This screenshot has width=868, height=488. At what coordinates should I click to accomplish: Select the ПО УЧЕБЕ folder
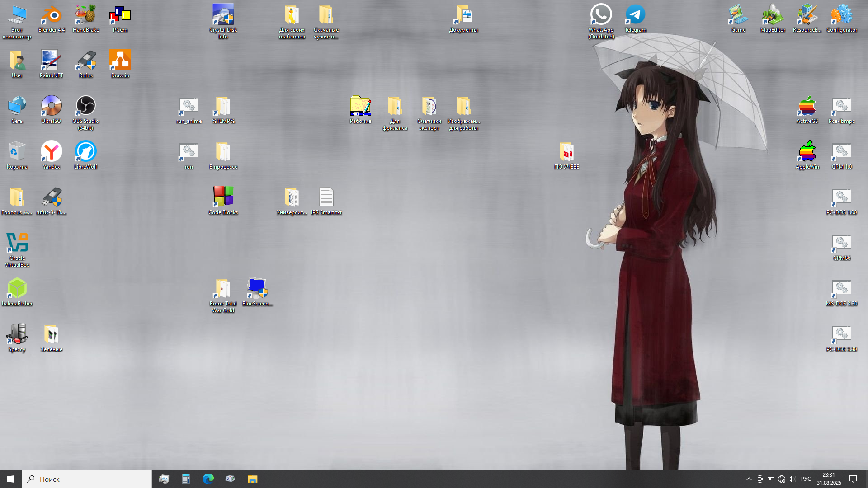click(x=566, y=155)
